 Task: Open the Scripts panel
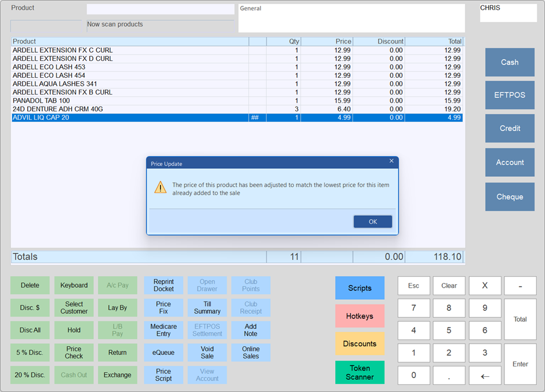(359, 288)
